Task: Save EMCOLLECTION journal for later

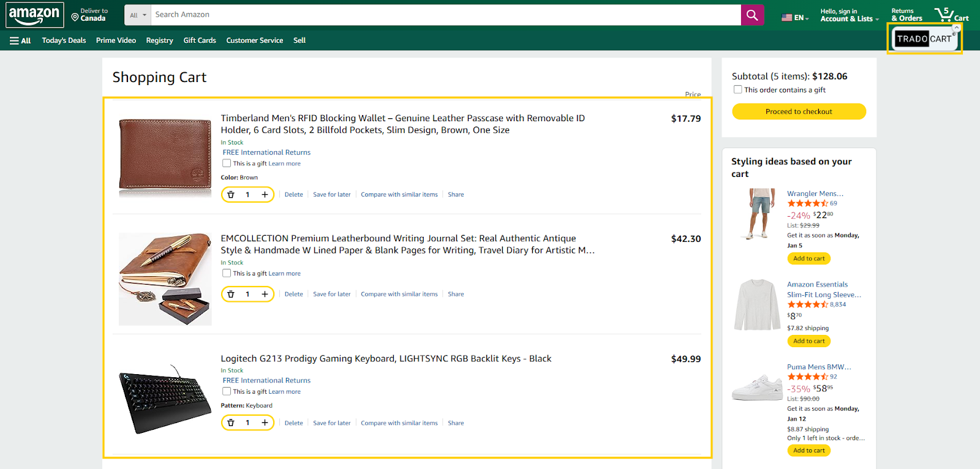Action: [331, 295]
